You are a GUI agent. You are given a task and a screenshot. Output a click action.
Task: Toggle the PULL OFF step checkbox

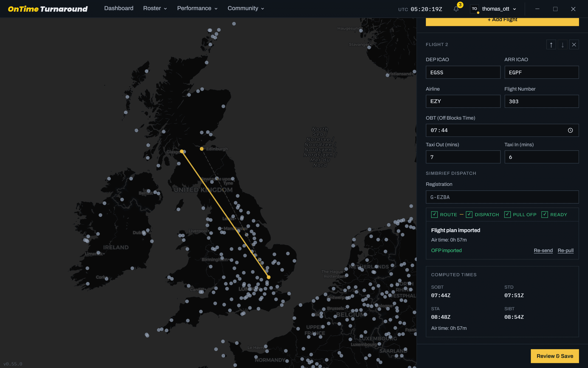[507, 214]
